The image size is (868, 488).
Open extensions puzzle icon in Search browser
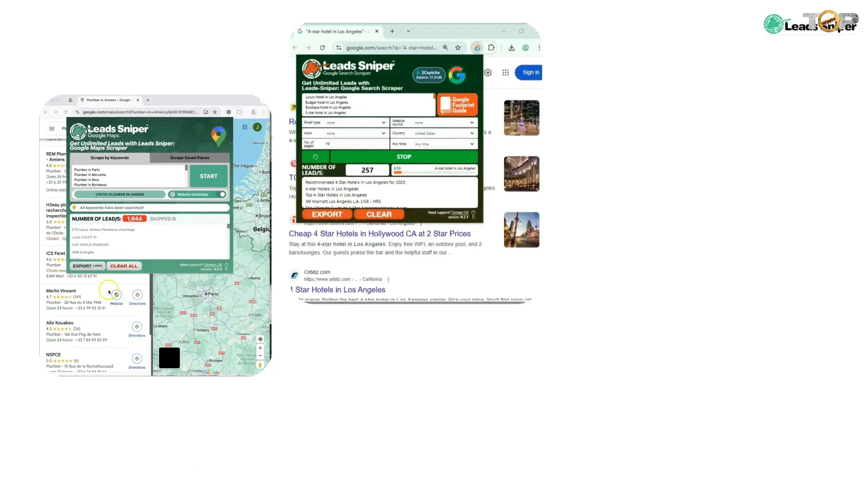[x=491, y=47]
